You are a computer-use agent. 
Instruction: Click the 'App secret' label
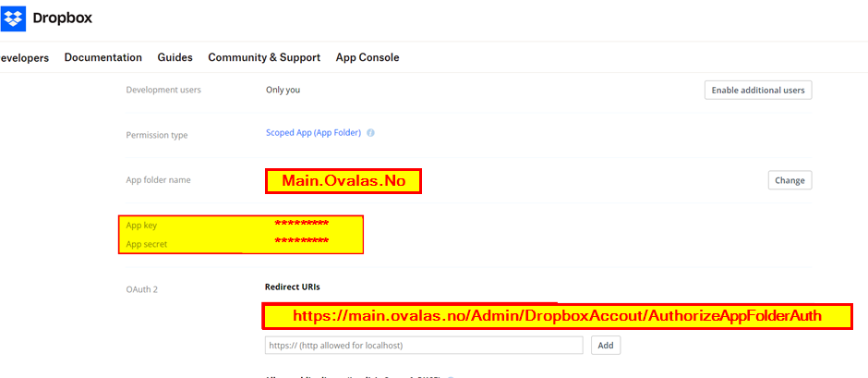point(147,244)
